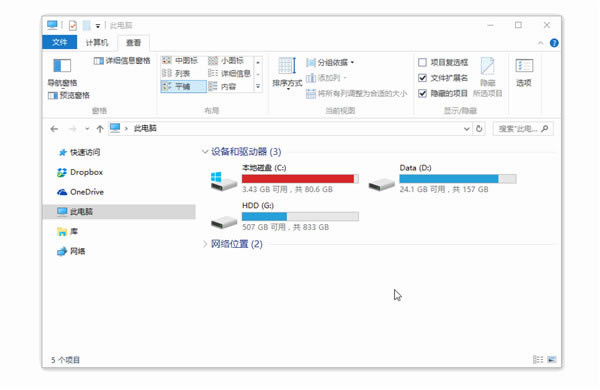Choose the 平铺 tiles layout
600x390 pixels.
[183, 86]
